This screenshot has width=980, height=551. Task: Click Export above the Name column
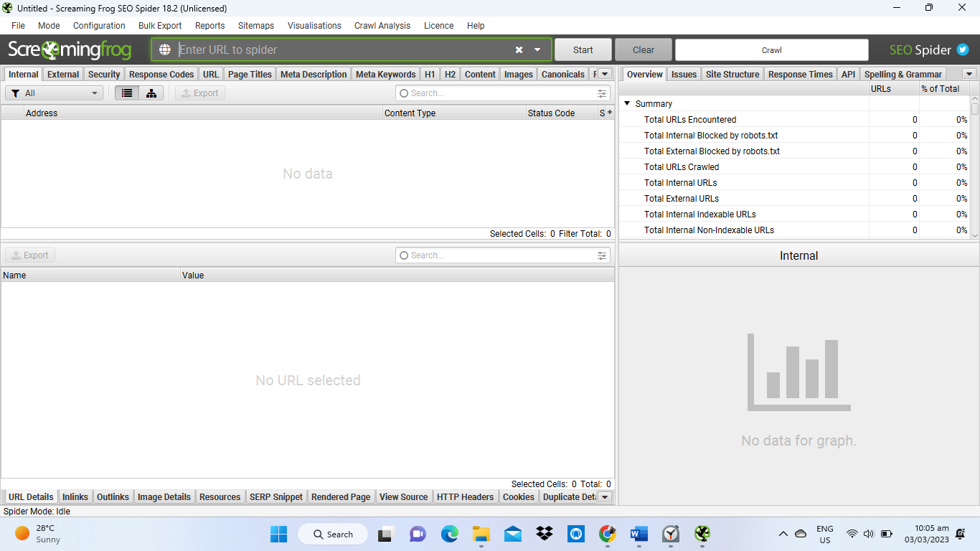(30, 255)
